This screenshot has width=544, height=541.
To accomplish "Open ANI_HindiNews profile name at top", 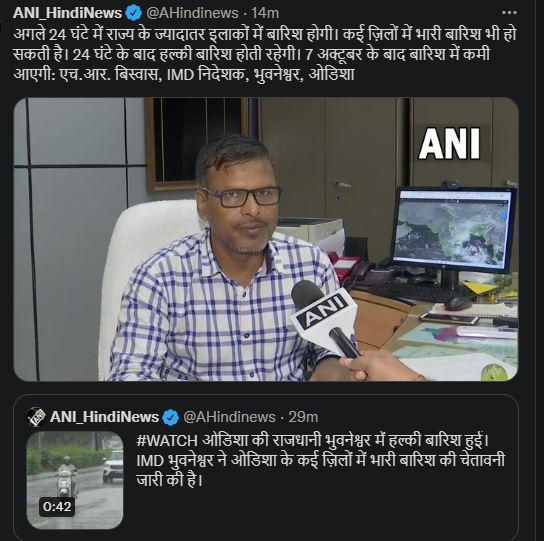I will 67,13.
